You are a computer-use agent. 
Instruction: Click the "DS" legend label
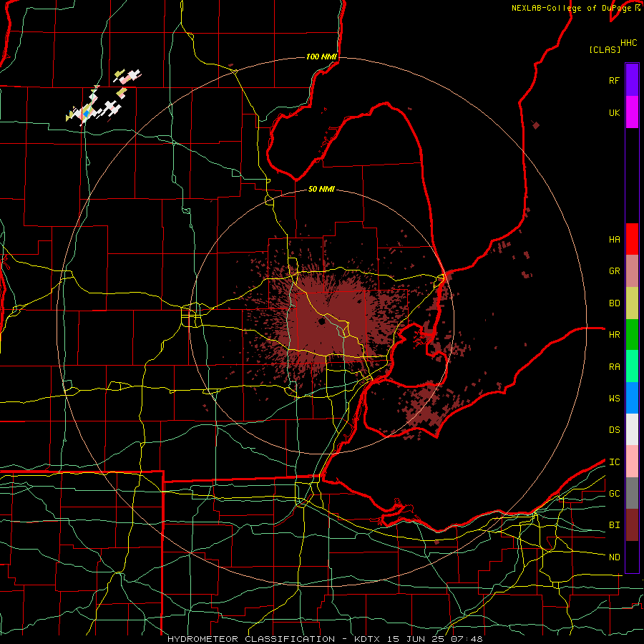point(614,430)
